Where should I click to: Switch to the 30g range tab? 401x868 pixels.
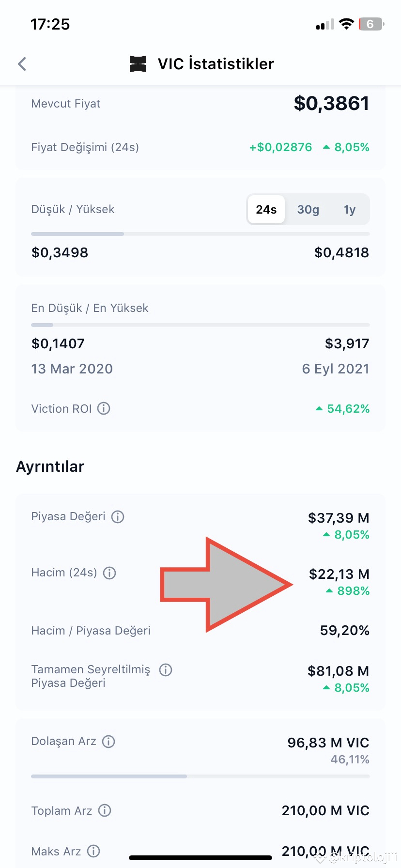coord(308,209)
